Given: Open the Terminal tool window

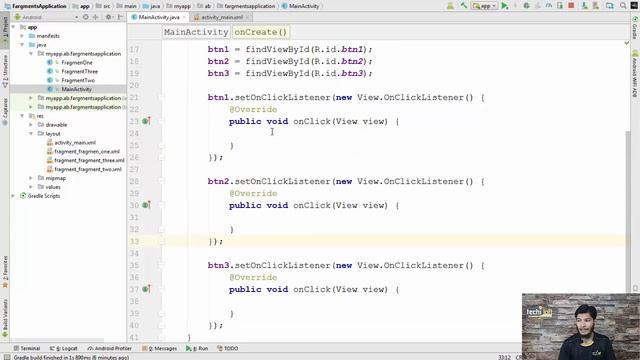Looking at the screenshot, I should (x=27, y=349).
